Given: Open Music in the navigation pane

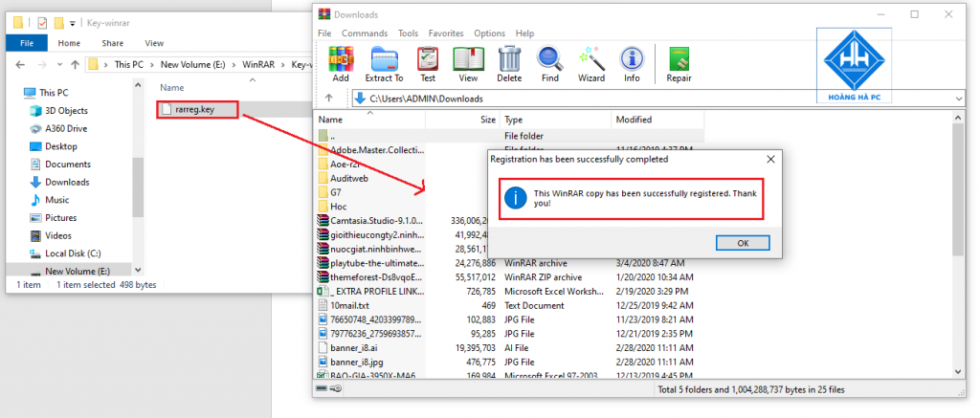Looking at the screenshot, I should click(x=56, y=200).
